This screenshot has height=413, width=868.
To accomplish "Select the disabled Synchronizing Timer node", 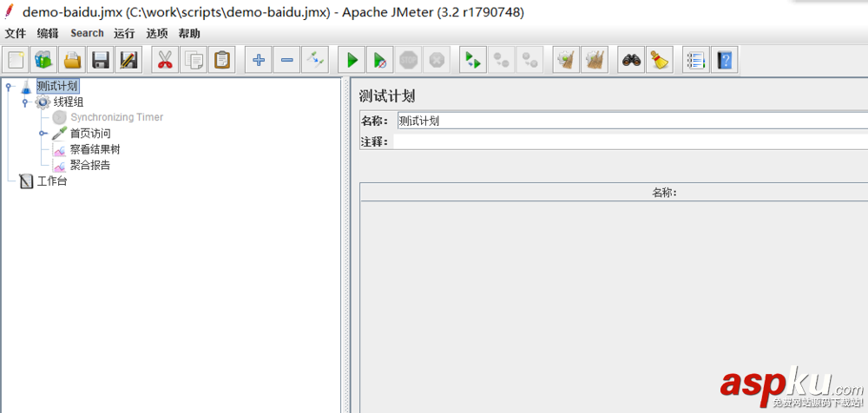I will click(117, 117).
